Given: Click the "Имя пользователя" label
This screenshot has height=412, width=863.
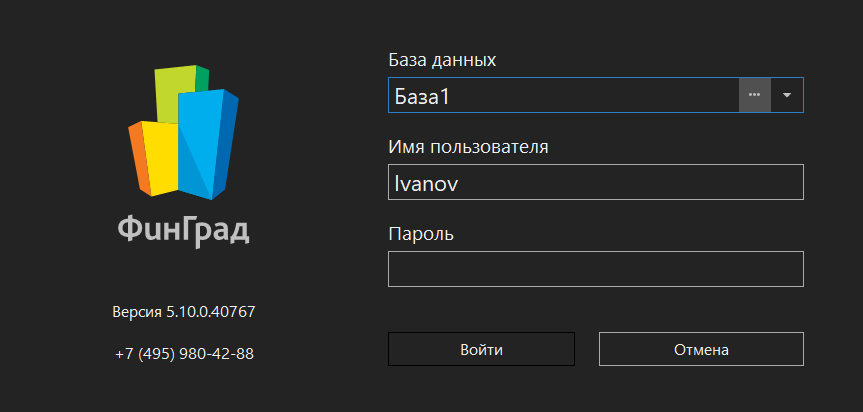Looking at the screenshot, I should (x=468, y=147).
